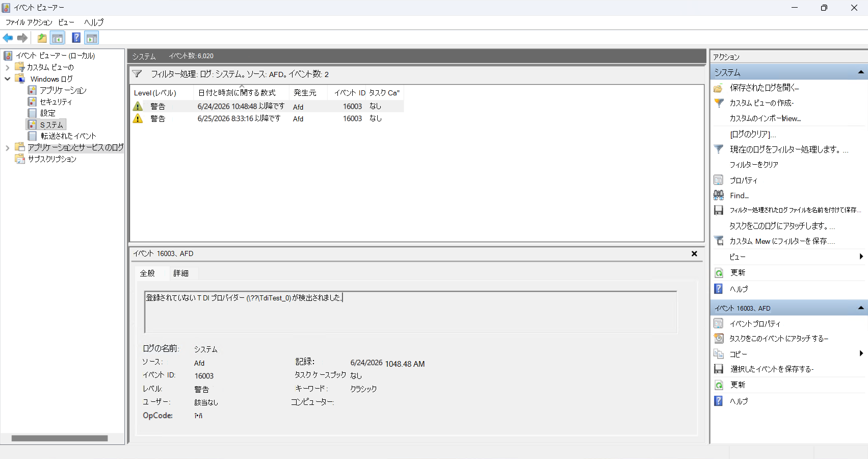Sort by the イベント ID column header

(x=347, y=93)
